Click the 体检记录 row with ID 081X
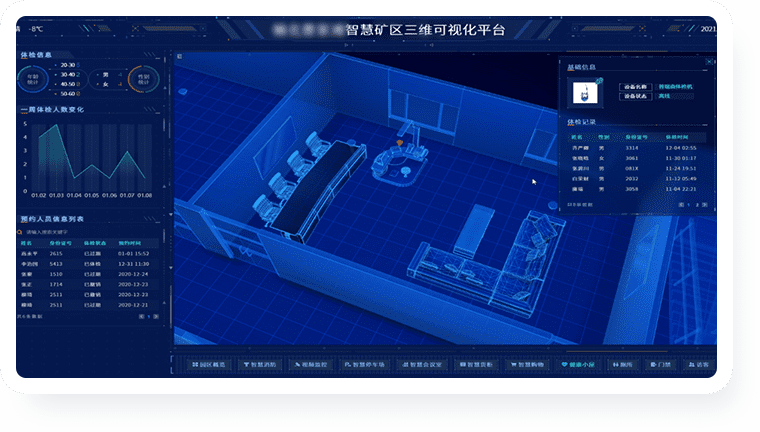 [636, 168]
